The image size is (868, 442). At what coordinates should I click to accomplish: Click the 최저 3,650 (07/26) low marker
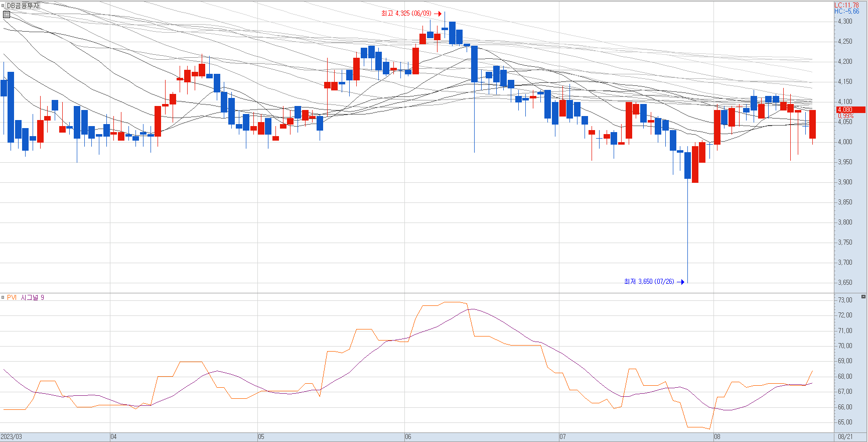[x=654, y=282]
